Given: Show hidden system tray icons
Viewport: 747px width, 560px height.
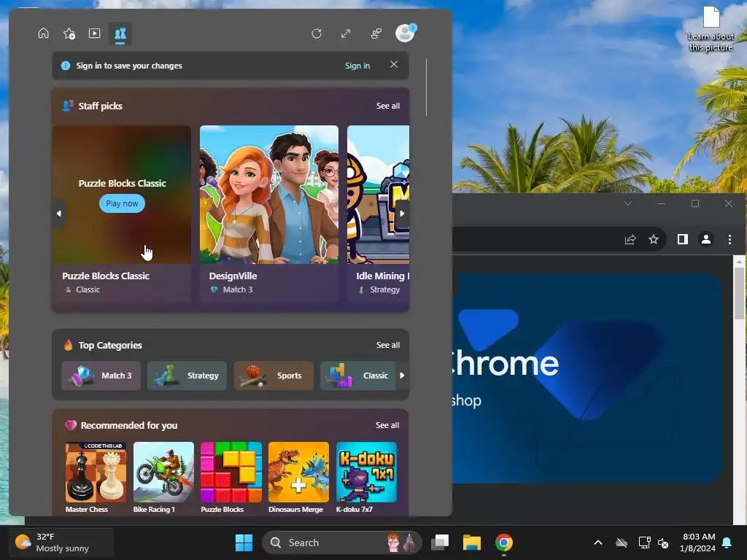Looking at the screenshot, I should click(x=598, y=542).
